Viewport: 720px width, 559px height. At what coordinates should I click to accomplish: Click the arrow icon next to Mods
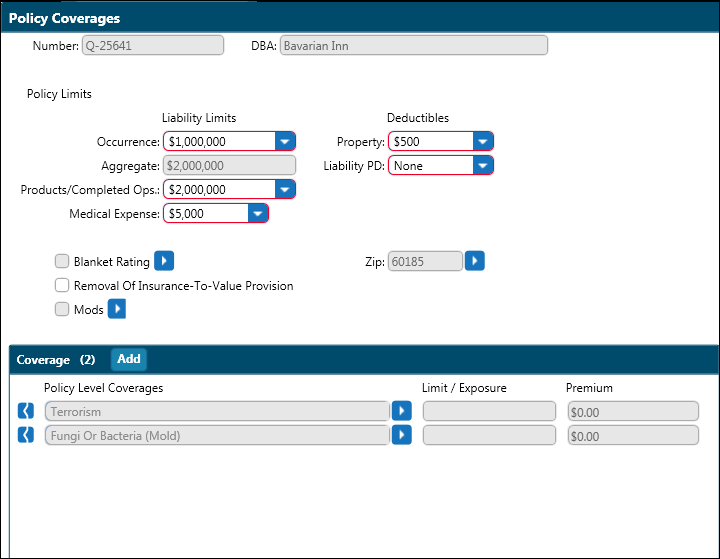point(117,310)
